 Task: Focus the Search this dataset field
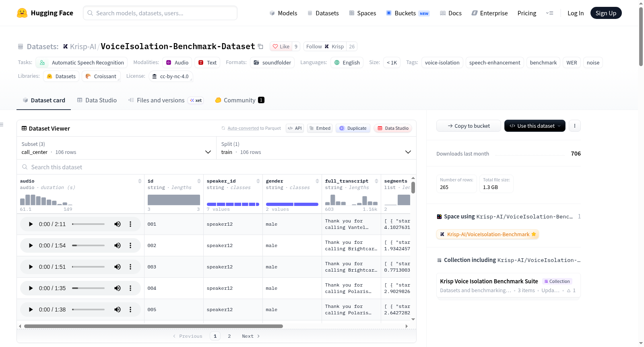(x=217, y=167)
